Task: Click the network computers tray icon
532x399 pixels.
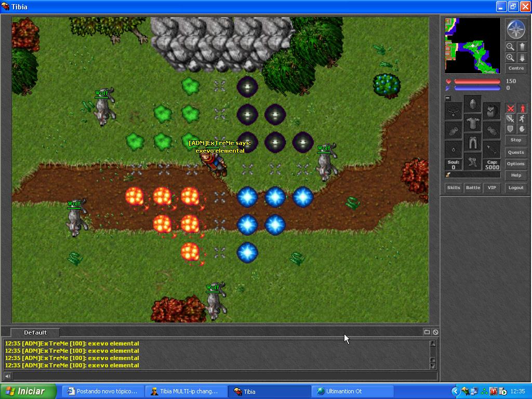Action: (x=474, y=391)
